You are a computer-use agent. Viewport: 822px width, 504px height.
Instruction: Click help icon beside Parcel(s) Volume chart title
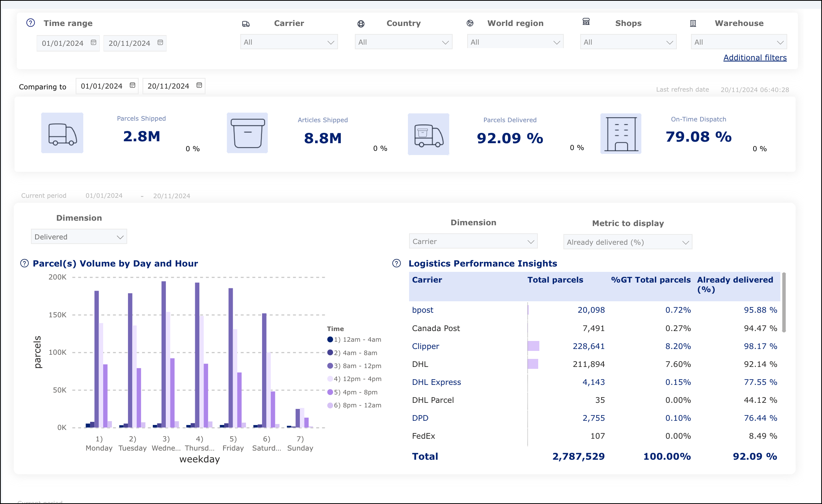(x=24, y=263)
